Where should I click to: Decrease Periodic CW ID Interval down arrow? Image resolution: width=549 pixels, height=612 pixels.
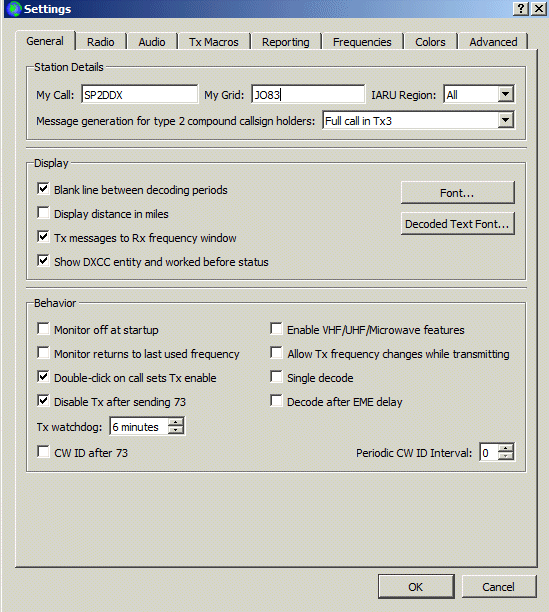pyautogui.click(x=506, y=456)
